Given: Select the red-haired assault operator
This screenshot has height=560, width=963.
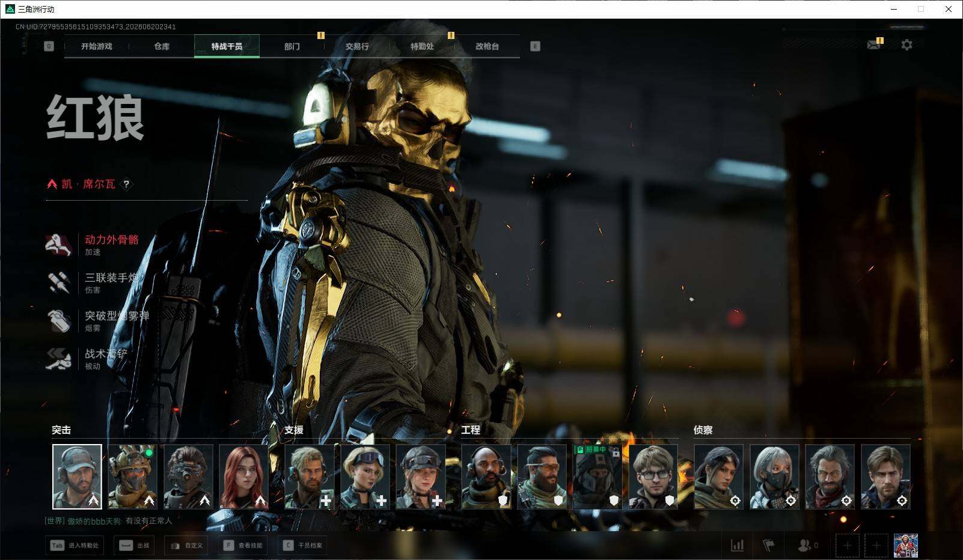Looking at the screenshot, I should click(x=243, y=476).
